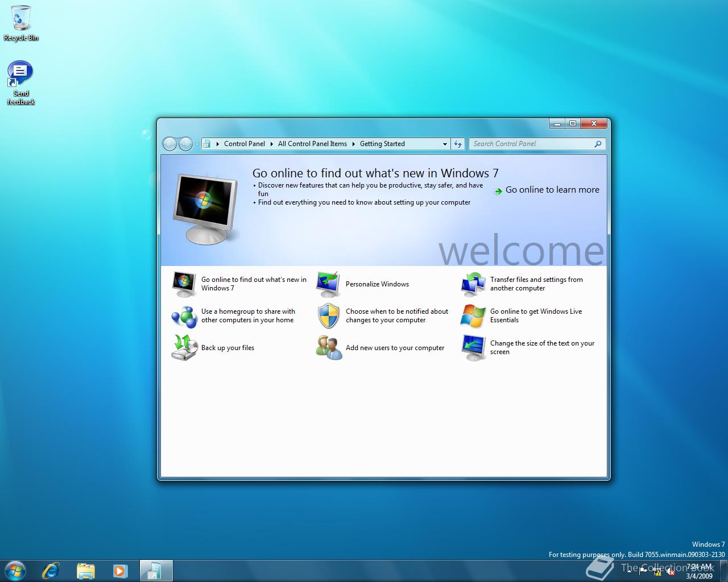Click the Personalize Windows monitor icon
This screenshot has height=582, width=728.
(329, 284)
